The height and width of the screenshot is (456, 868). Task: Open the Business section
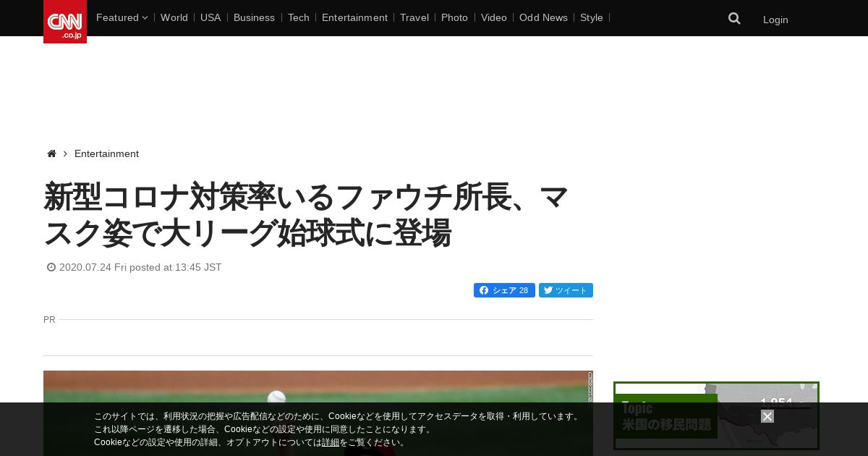pyautogui.click(x=254, y=17)
